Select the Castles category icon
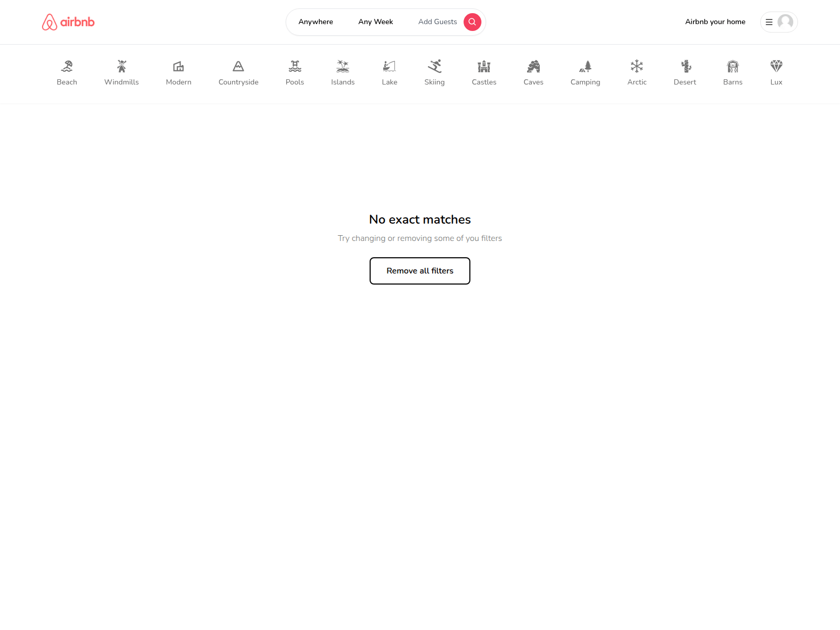The width and height of the screenshot is (840, 630). click(484, 66)
